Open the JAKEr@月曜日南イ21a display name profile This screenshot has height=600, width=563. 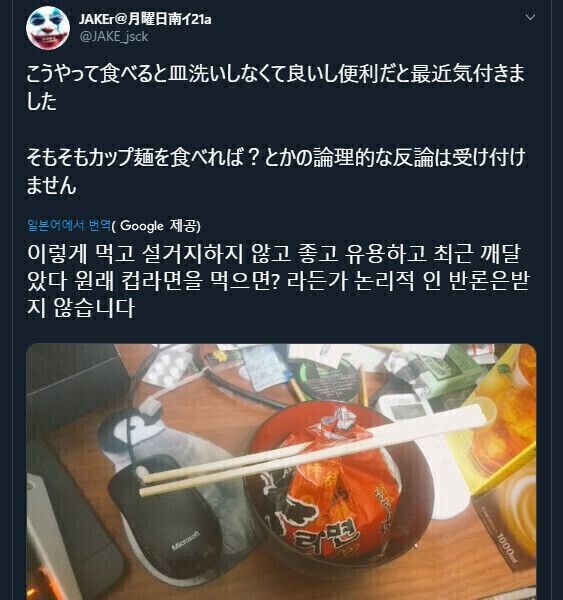[x=145, y=19]
